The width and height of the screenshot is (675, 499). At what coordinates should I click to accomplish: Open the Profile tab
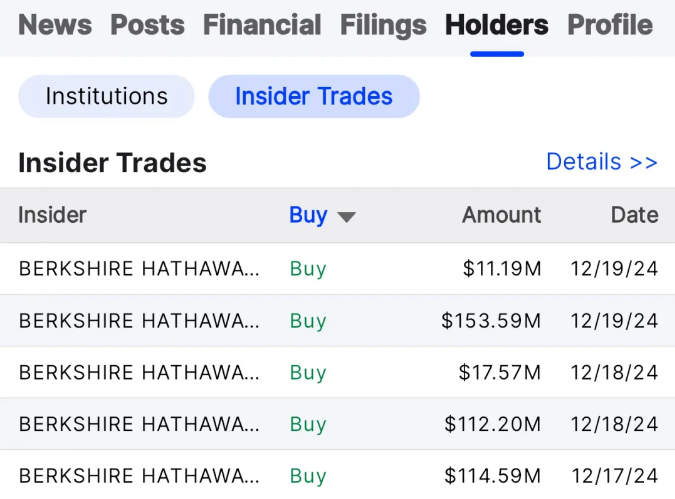[610, 24]
